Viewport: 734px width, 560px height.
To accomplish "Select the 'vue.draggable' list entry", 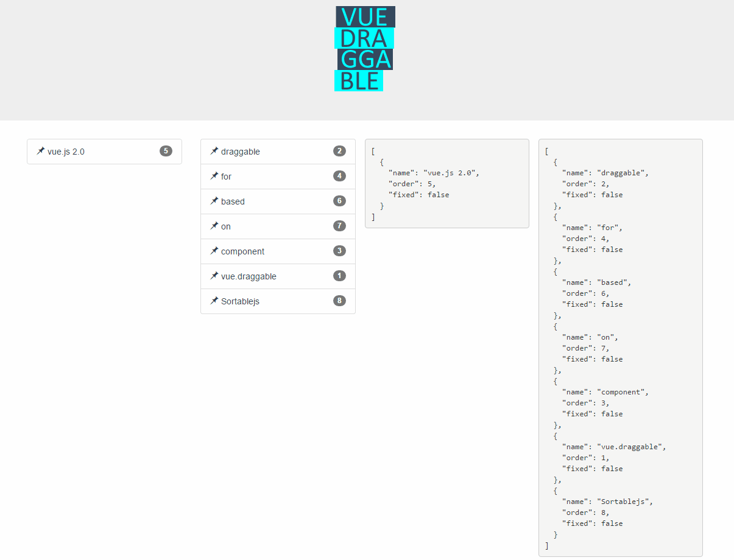I will tap(278, 276).
